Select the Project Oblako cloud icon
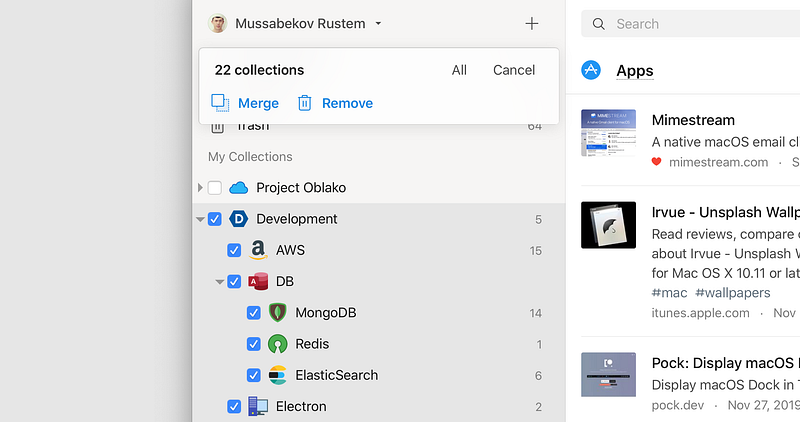The height and width of the screenshot is (422, 800). click(238, 188)
